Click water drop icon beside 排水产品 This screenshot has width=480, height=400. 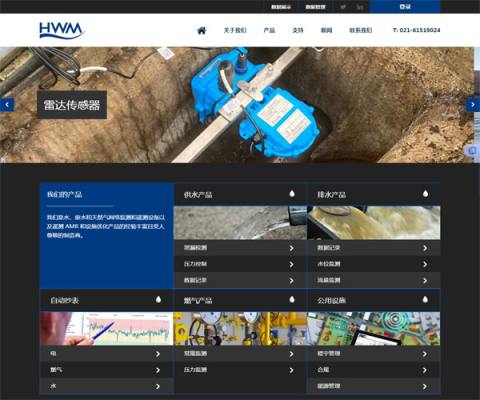[425, 194]
